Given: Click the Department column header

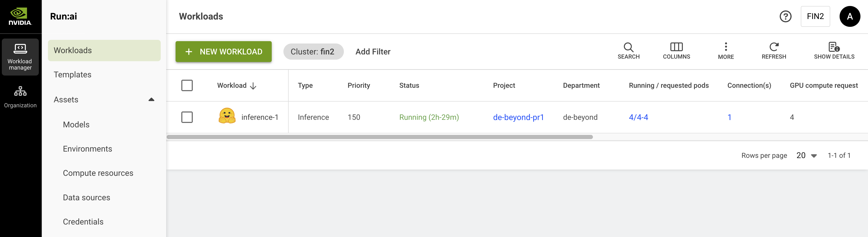Looking at the screenshot, I should [x=581, y=85].
